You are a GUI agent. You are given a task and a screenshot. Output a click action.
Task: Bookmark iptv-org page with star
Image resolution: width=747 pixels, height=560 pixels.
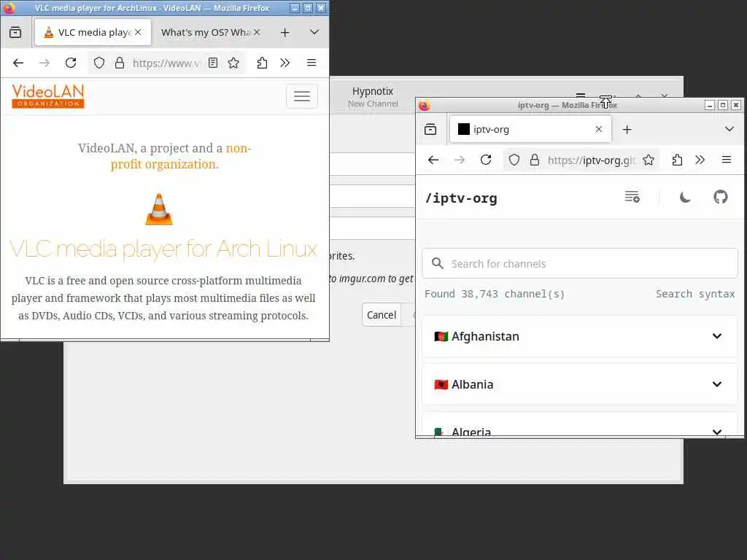[649, 160]
